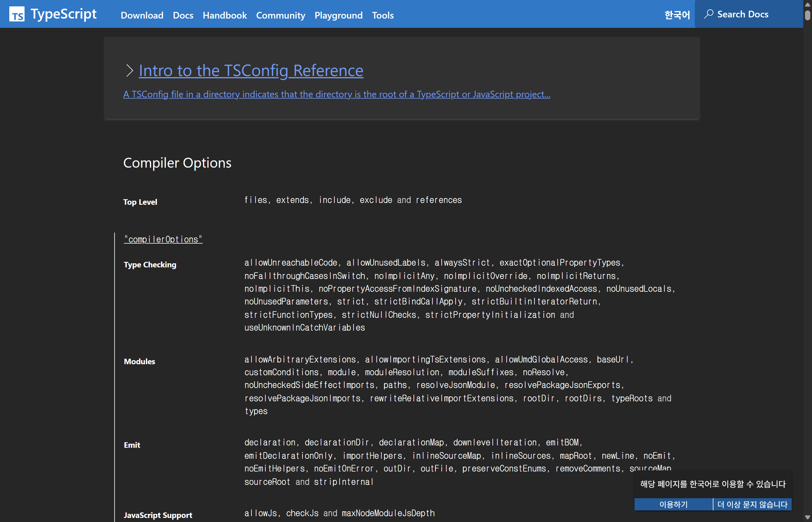Open the Community page

(280, 15)
